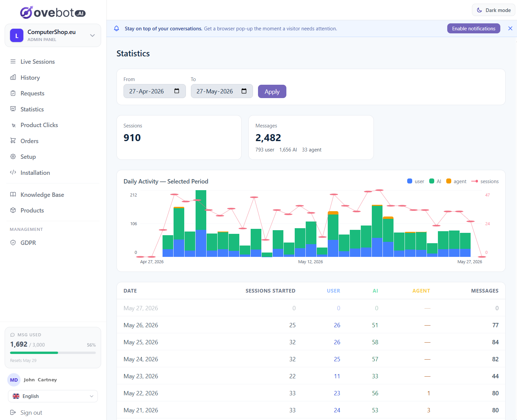Click the MD user avatar
Image resolution: width=517 pixels, height=420 pixels.
coord(14,380)
